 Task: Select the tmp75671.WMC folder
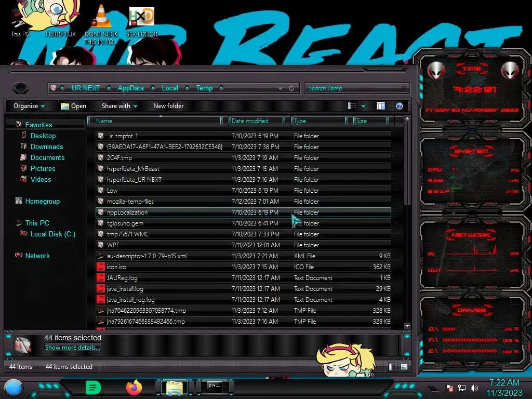[x=243, y=234]
